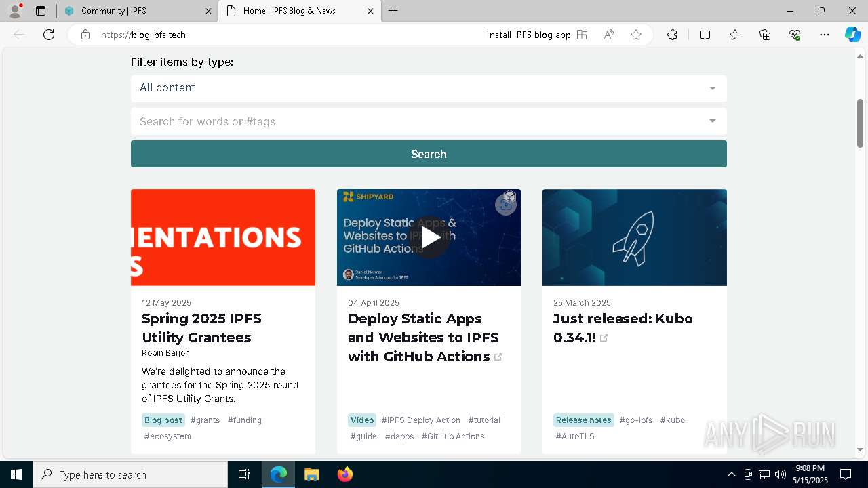This screenshot has height=488, width=868.
Task: Click the Video type tag
Action: [362, 420]
